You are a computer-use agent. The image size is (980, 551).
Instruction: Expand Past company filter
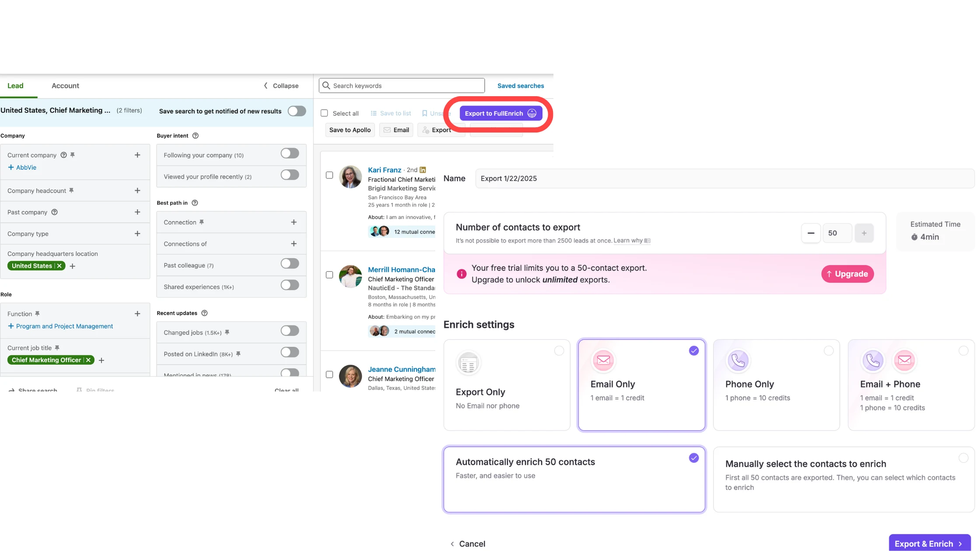pyautogui.click(x=137, y=212)
